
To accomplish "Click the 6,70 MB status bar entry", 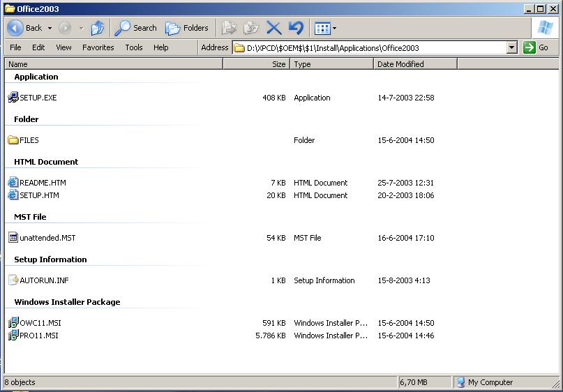I will pyautogui.click(x=413, y=382).
